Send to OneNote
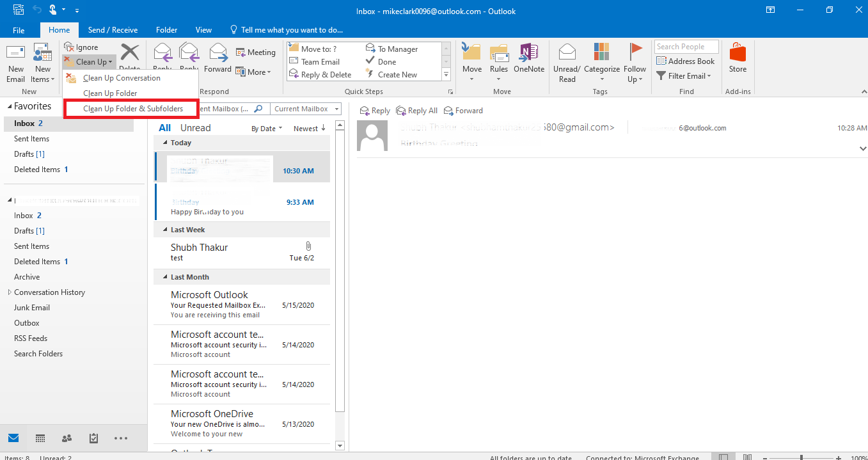868x460 pixels. point(529,59)
